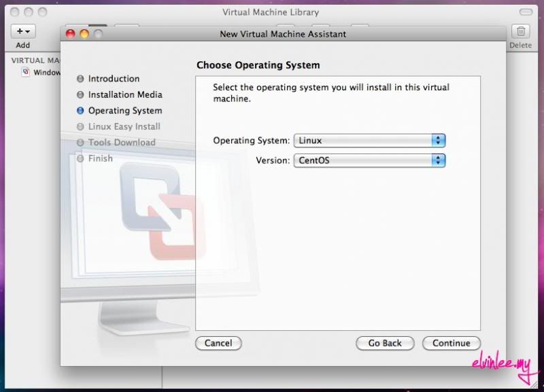The image size is (544, 392).
Task: Open the Operating System dropdown showing Linux
Action: click(369, 141)
